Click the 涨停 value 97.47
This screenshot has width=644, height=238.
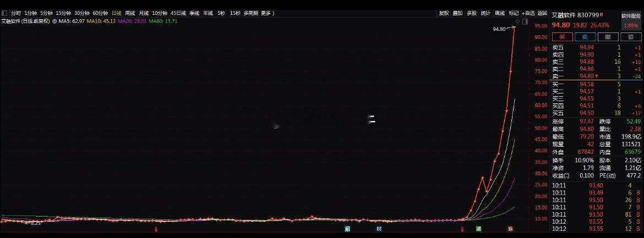[x=587, y=121]
